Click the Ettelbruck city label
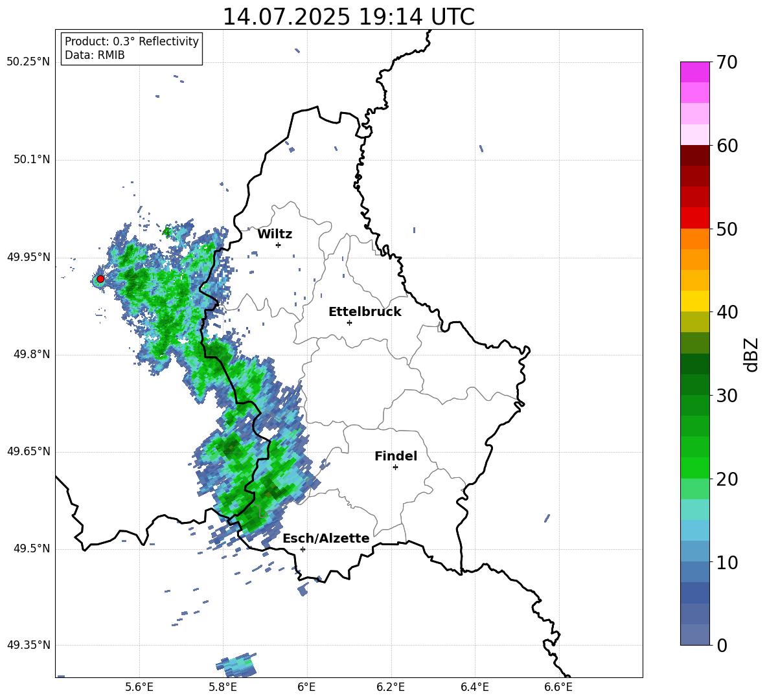767x700 pixels. tap(365, 312)
